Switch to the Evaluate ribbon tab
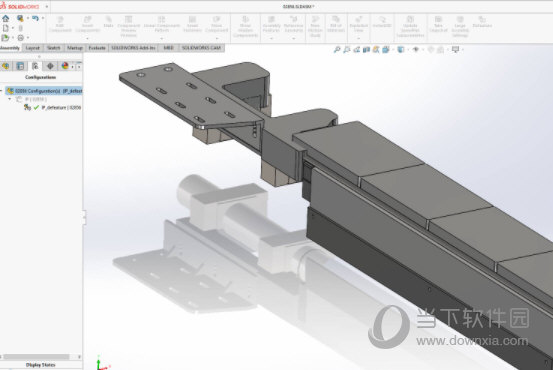553x370 pixels. 97,48
